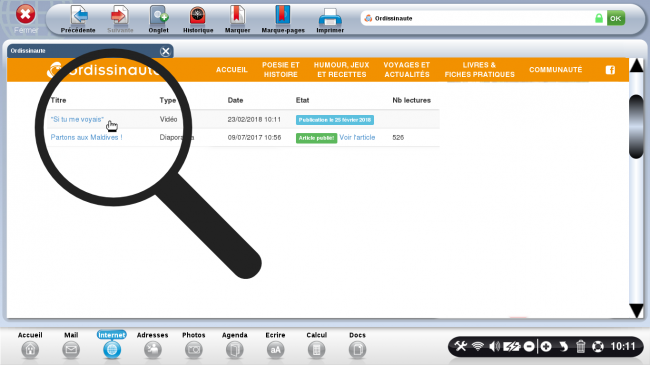Image resolution: width=650 pixels, height=365 pixels.
Task: Follow the 'Voir l'article' link
Action: [x=357, y=137]
